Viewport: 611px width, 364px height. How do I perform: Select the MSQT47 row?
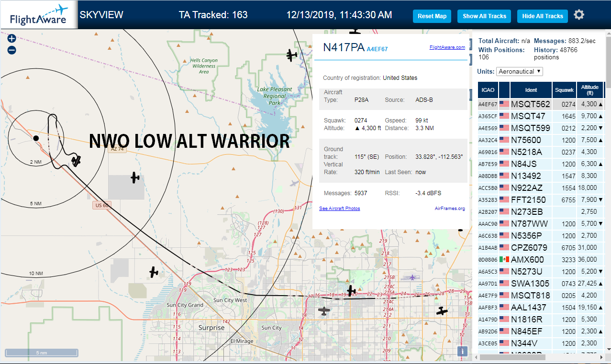pos(541,116)
